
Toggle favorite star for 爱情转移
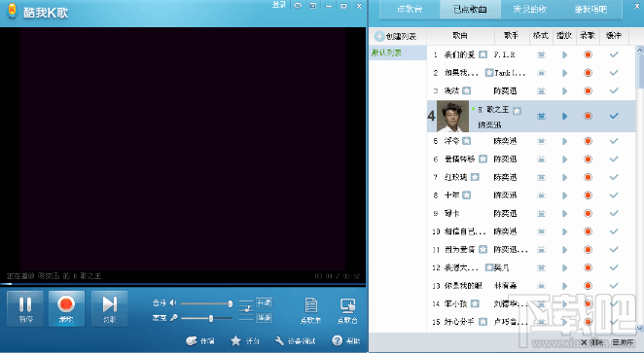pyautogui.click(x=483, y=159)
